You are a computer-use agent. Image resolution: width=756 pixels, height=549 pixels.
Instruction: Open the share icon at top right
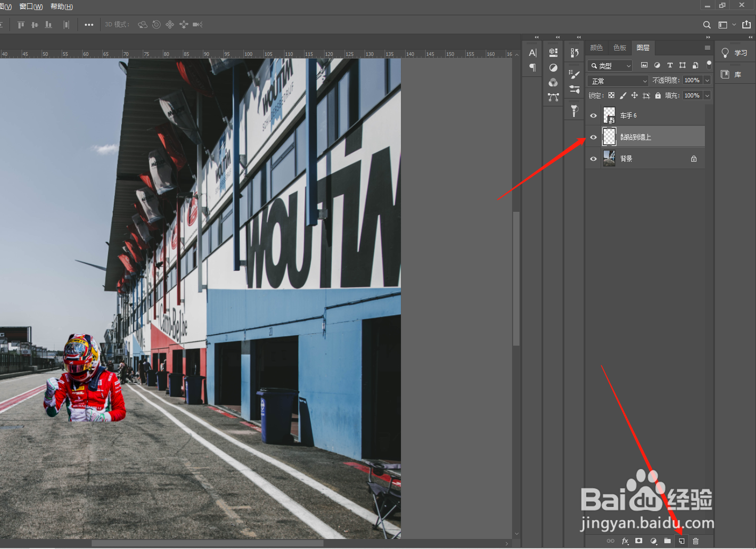point(747,24)
